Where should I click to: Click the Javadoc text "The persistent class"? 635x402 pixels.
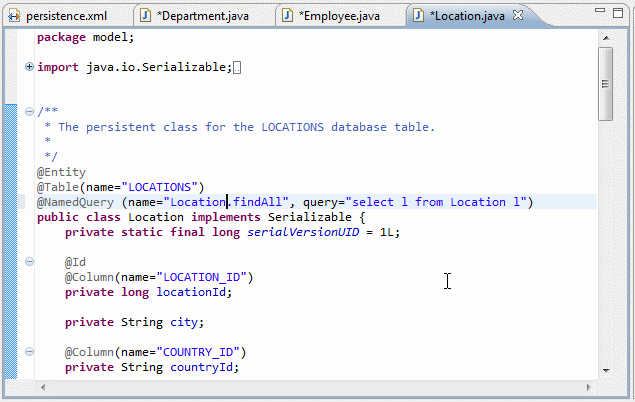pos(128,127)
